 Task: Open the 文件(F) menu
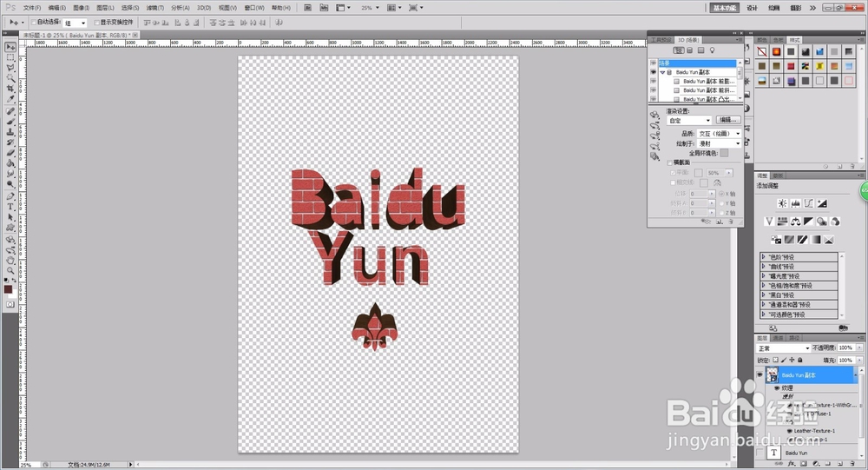pos(31,8)
